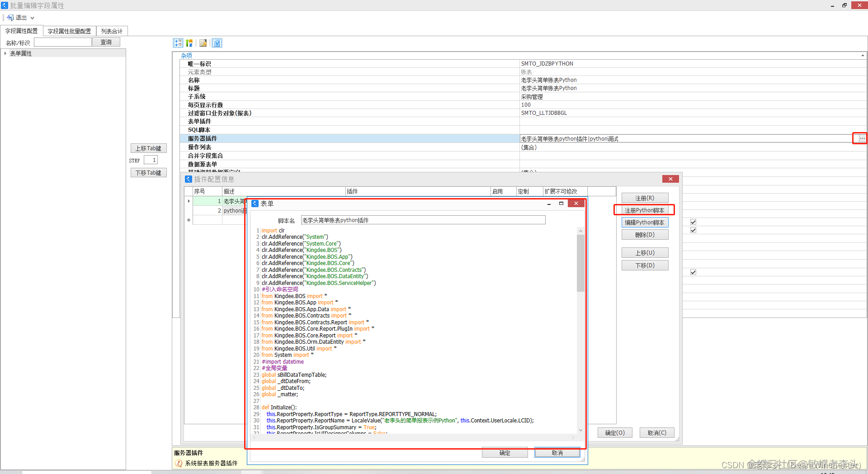Collapse the 杂项 category arrow
The image size is (868, 474).
[x=863, y=55]
